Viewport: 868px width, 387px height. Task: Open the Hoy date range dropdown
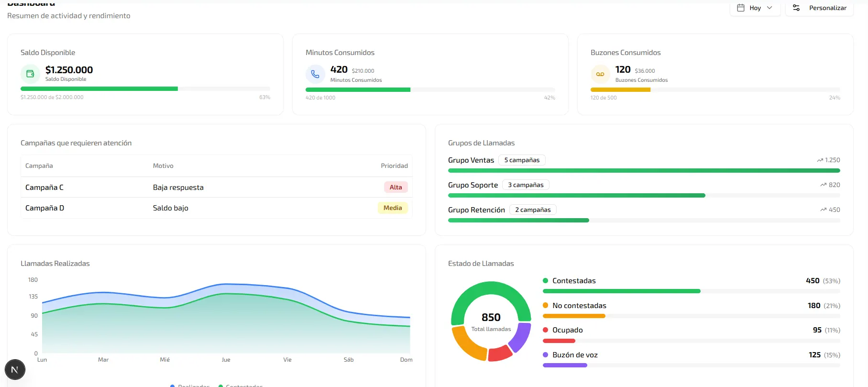click(x=755, y=8)
